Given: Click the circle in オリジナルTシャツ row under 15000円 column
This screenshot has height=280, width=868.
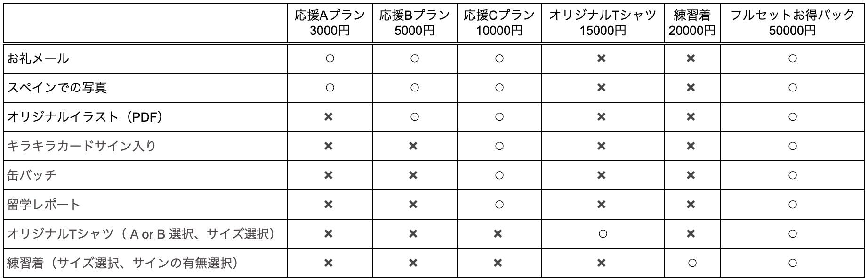Looking at the screenshot, I should point(603,234).
